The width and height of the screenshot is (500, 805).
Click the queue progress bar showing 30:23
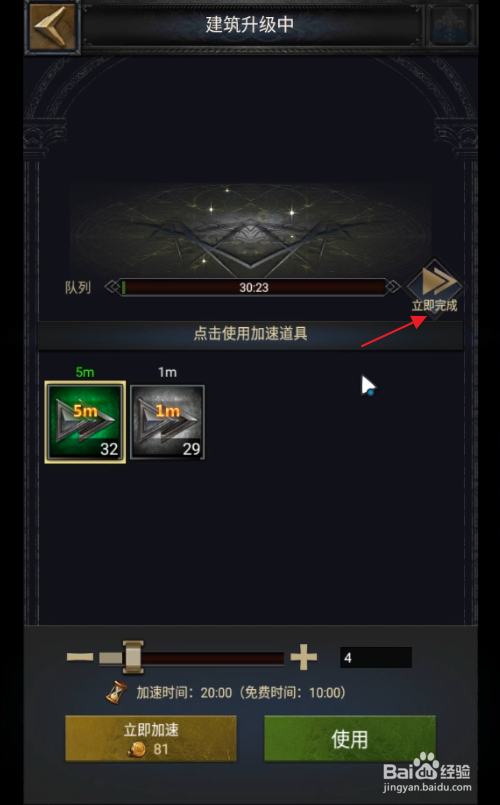pos(254,287)
